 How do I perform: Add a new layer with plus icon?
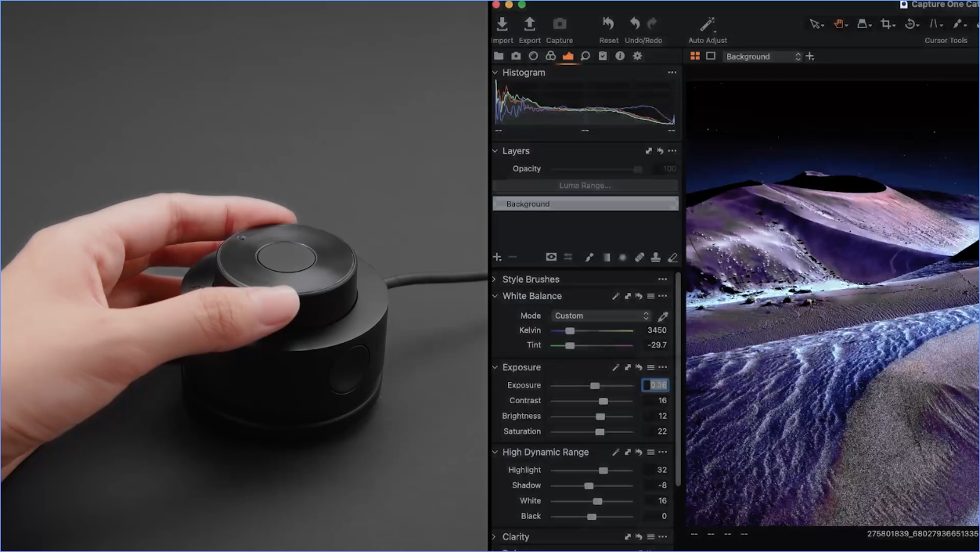(x=497, y=257)
